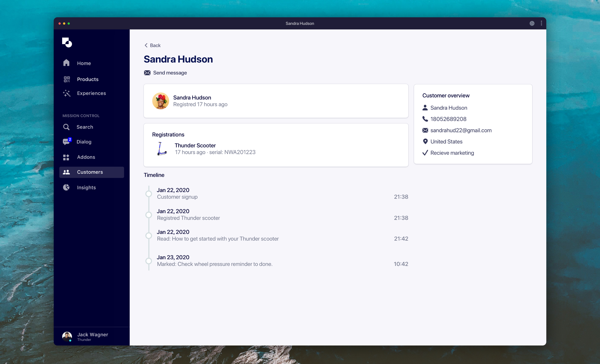Click the Experiences sparkle icon
Screen dimensions: 600x364
[66, 93]
